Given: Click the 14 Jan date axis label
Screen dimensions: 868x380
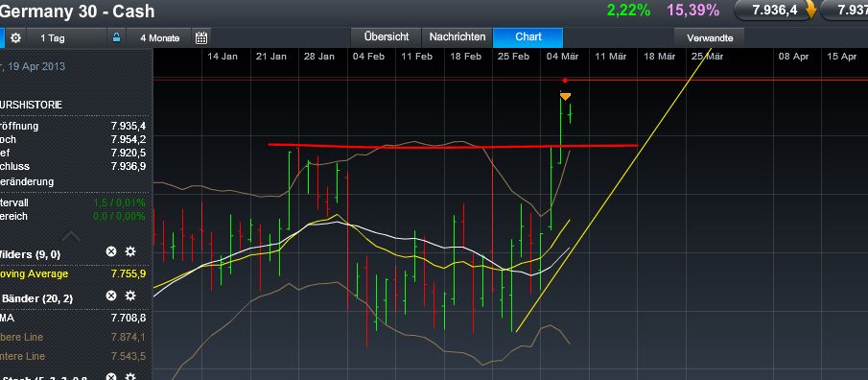Looking at the screenshot, I should (x=223, y=57).
